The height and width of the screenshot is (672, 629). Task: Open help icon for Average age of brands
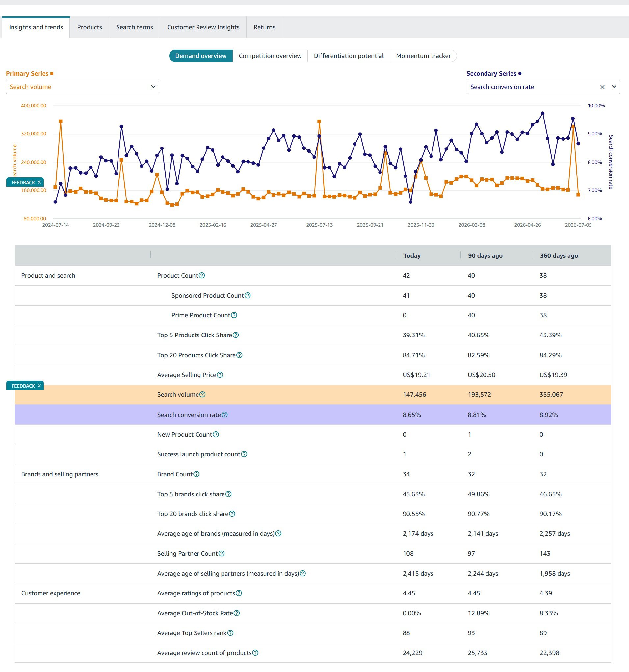(x=278, y=534)
